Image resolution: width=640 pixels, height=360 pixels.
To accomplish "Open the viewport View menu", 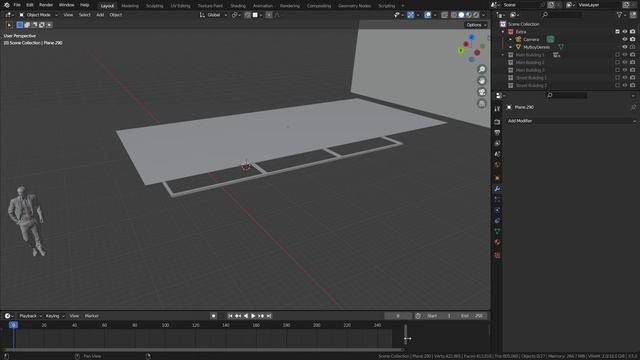I will [68, 15].
